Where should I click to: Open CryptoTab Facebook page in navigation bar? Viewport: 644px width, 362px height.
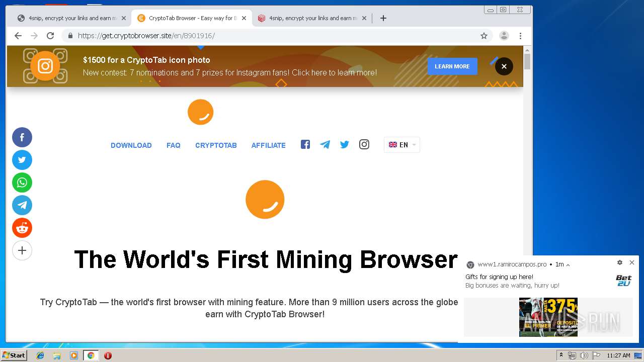[305, 145]
